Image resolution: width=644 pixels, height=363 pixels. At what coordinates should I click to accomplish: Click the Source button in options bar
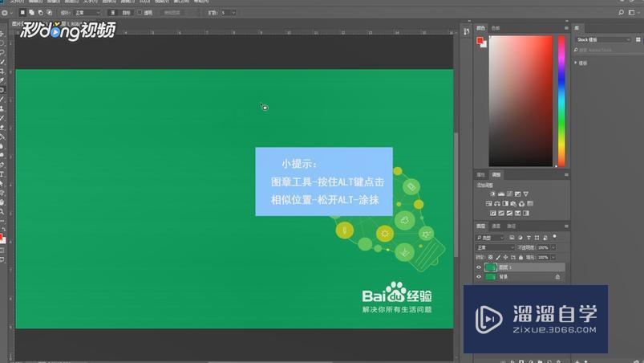click(x=112, y=13)
